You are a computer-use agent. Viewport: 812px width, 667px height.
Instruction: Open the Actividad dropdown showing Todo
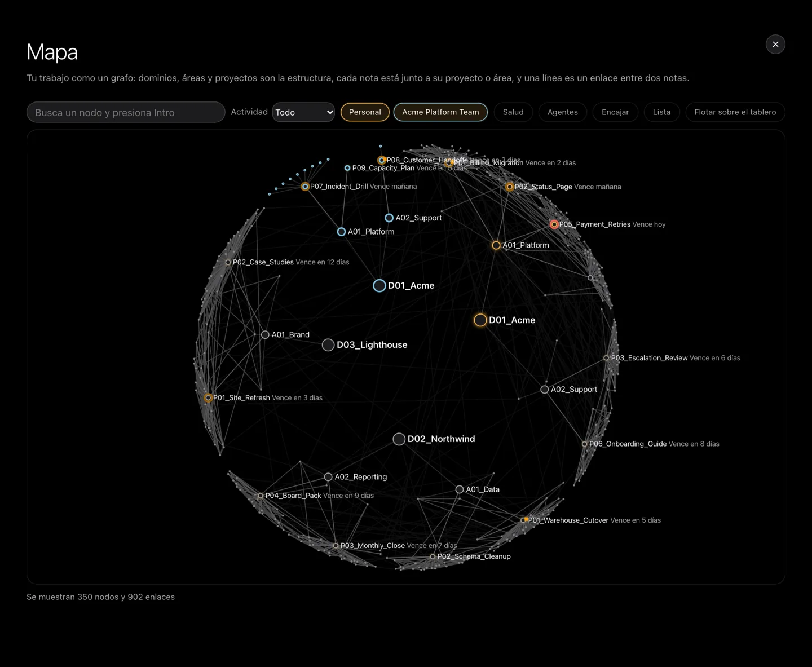coord(303,112)
